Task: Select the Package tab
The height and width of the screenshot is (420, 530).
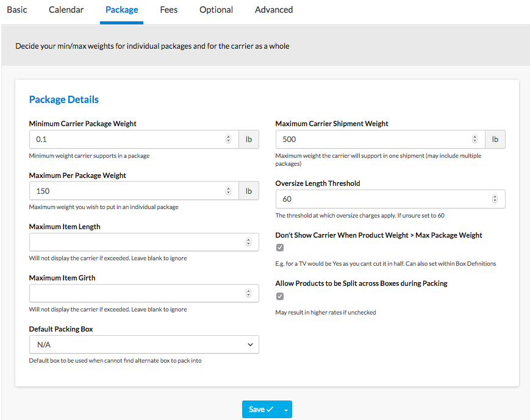Action: 121,10
